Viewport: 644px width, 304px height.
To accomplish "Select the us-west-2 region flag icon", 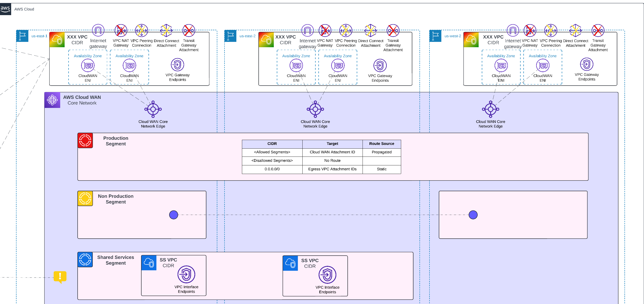I will click(436, 36).
